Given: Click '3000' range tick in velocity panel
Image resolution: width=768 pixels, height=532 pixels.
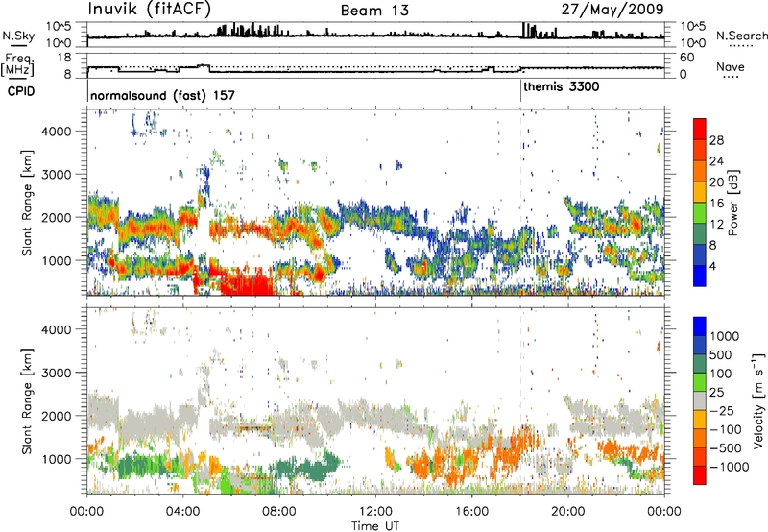Looking at the screenshot, I should [56, 373].
